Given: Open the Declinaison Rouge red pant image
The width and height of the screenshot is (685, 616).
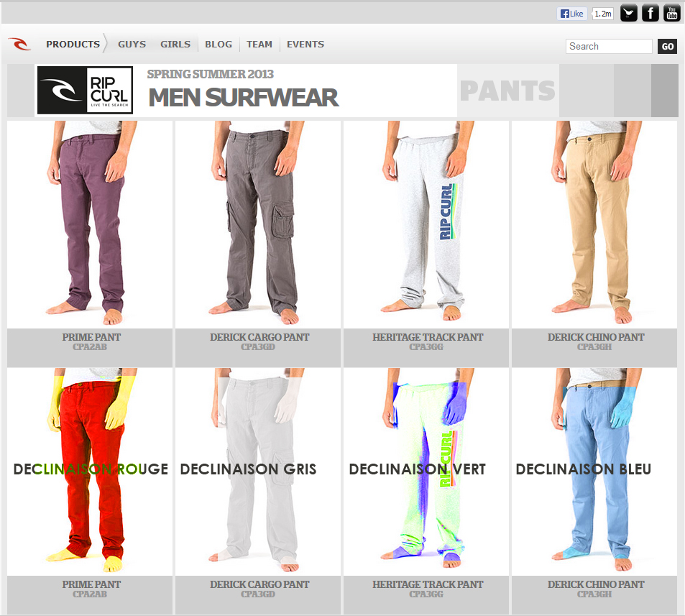Looking at the screenshot, I should (90, 472).
